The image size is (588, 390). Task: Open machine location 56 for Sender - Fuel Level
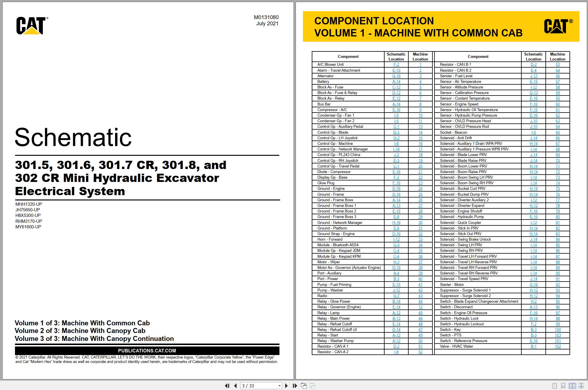(x=557, y=76)
